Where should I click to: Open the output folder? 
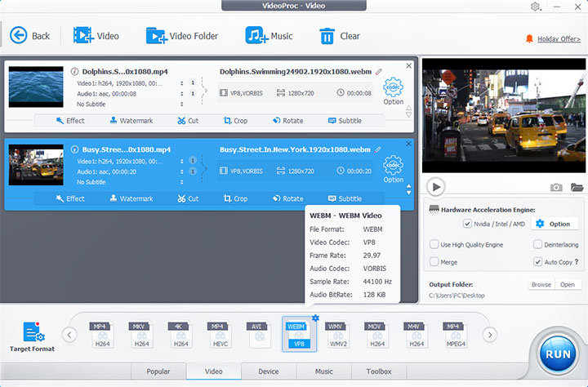point(568,285)
